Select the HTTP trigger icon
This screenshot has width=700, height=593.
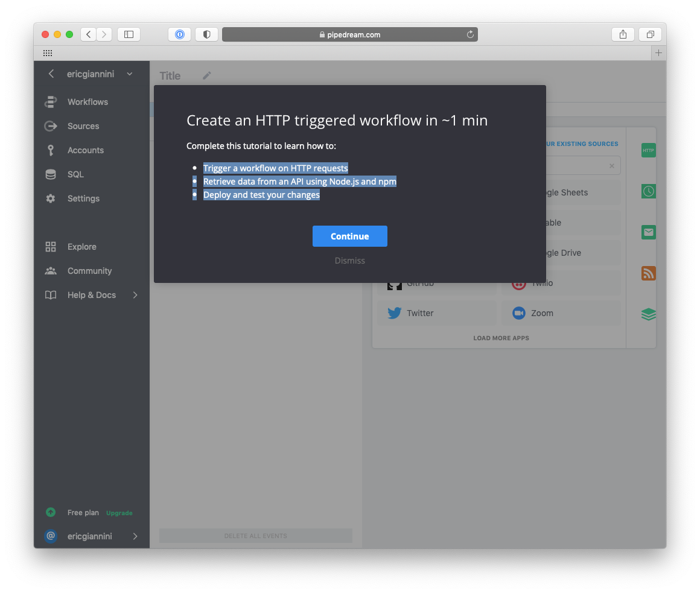[648, 150]
